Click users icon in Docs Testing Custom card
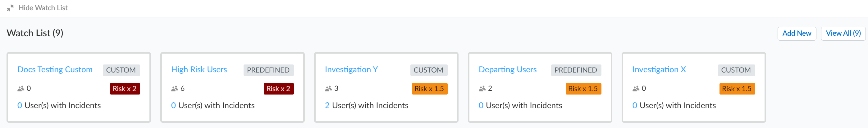Image resolution: width=868 pixels, height=128 pixels. tap(21, 89)
